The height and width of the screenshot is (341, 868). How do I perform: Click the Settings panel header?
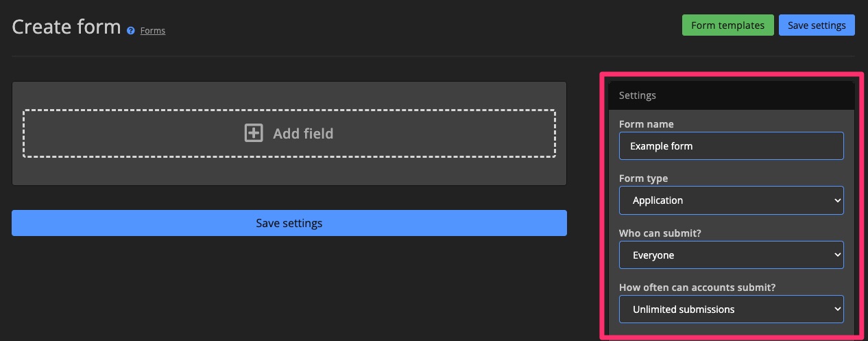coord(731,95)
